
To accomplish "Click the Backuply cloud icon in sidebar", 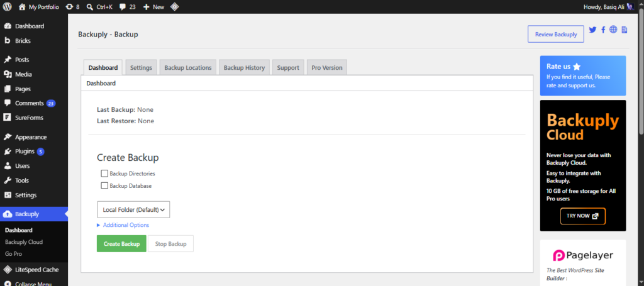I will pyautogui.click(x=8, y=214).
